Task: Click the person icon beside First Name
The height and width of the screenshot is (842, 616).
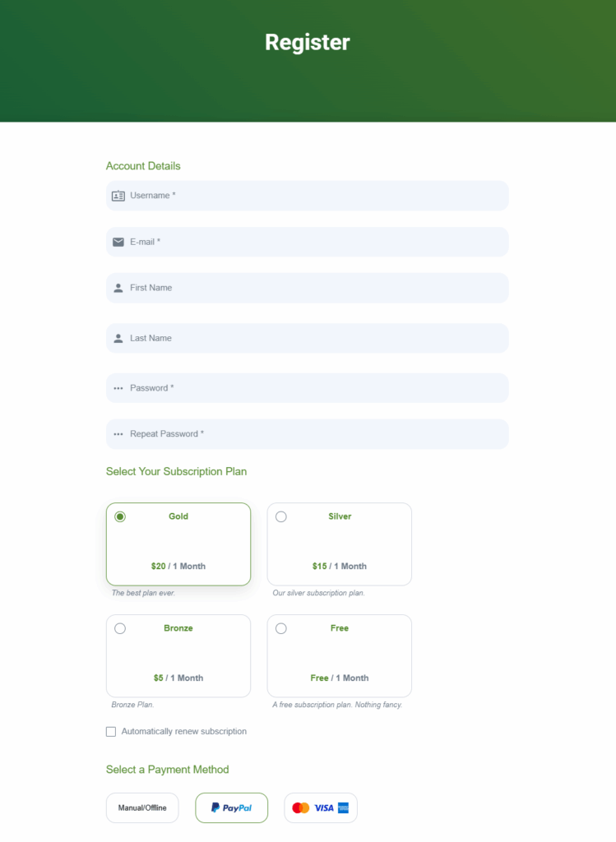Action: [x=118, y=289]
